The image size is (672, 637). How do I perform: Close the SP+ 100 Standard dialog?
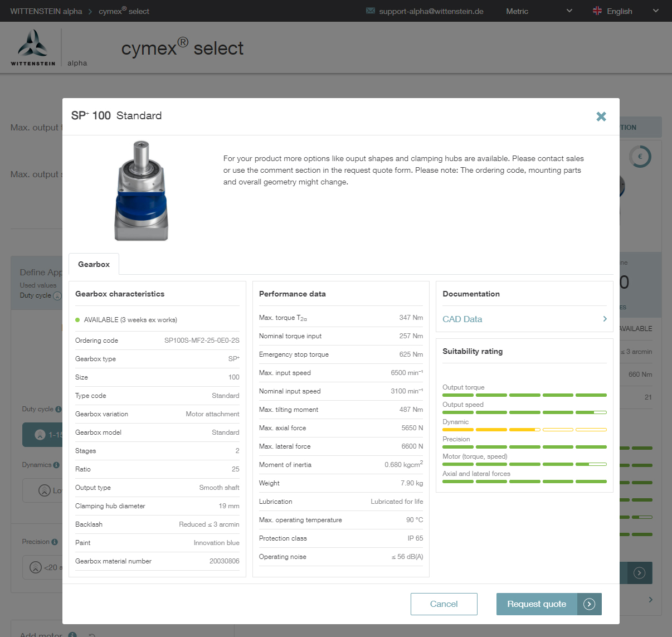click(601, 116)
